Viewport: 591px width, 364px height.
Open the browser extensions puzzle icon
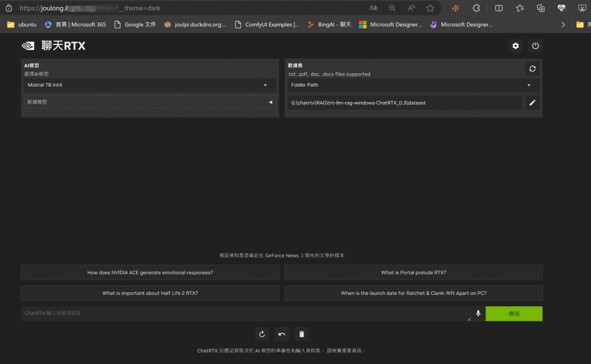pyautogui.click(x=476, y=8)
